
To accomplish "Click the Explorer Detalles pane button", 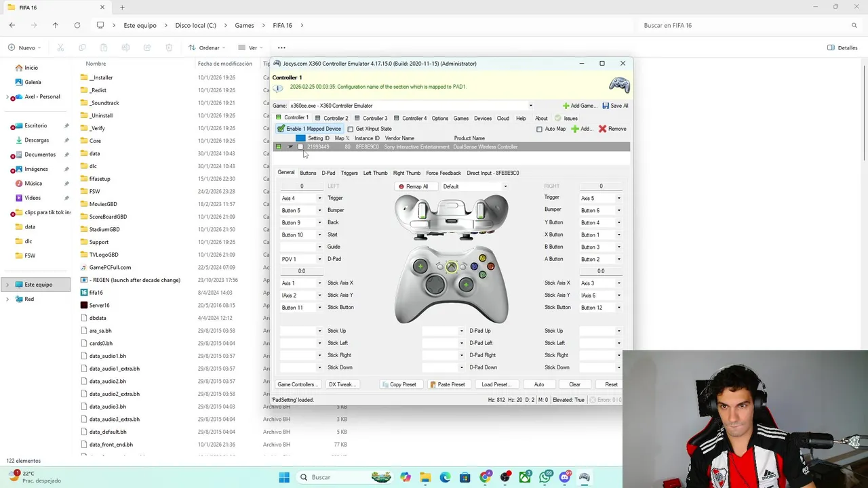I will tap(842, 47).
